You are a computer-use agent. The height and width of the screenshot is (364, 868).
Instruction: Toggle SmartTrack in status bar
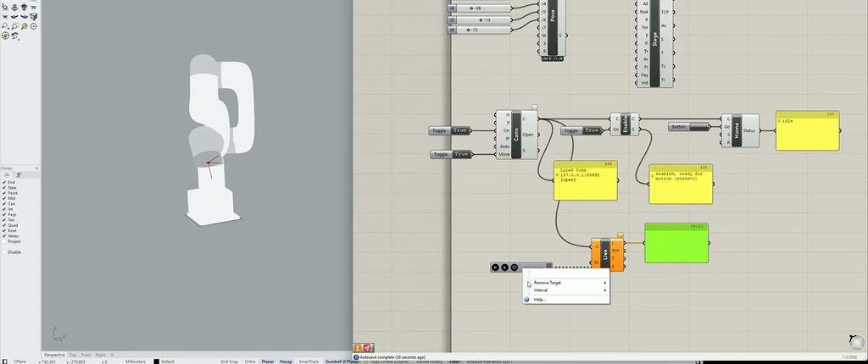(309, 361)
